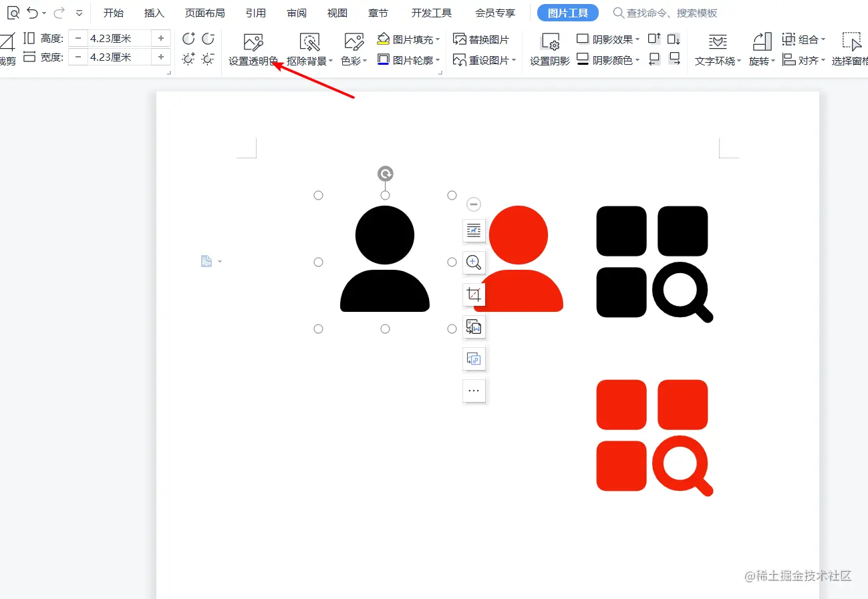Increase the picture 高度 with the plus button

tap(161, 38)
